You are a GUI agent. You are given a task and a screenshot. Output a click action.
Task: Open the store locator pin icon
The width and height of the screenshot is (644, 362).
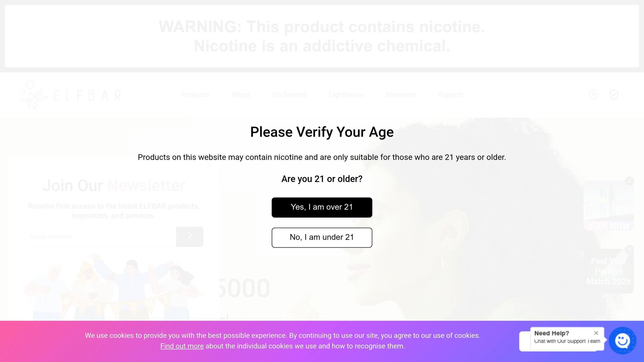pyautogui.click(x=593, y=95)
